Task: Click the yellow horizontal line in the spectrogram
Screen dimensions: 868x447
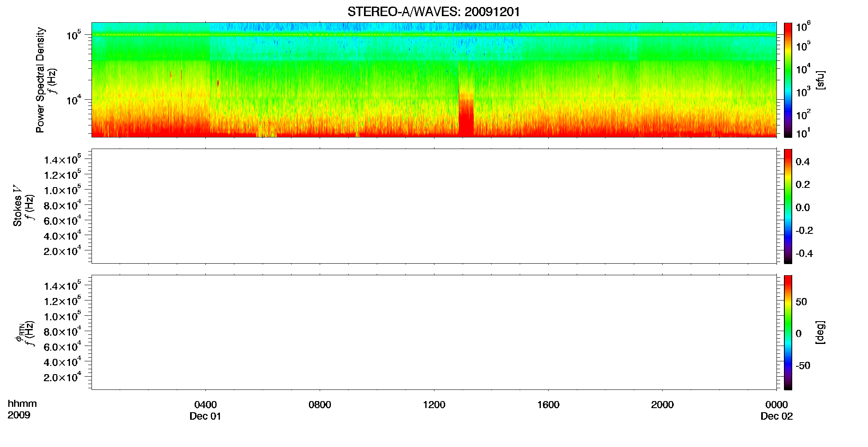Action: click(x=434, y=35)
